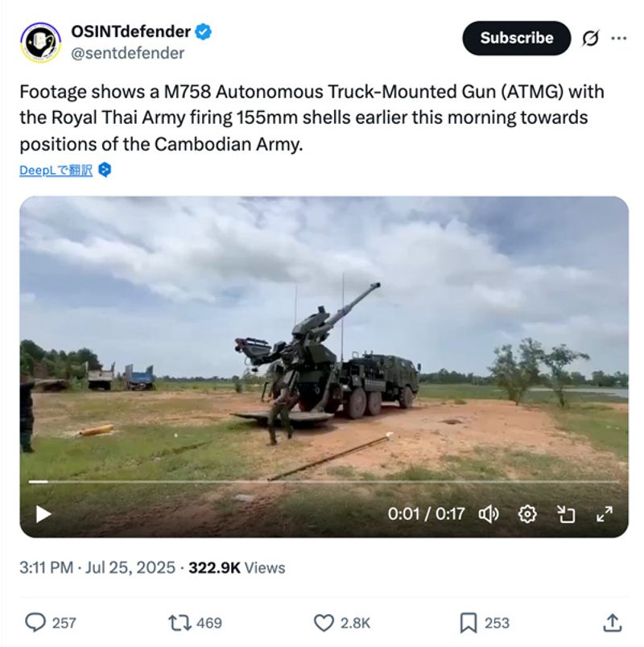Repost this tweet
This screenshot has width=644, height=647.
click(178, 622)
